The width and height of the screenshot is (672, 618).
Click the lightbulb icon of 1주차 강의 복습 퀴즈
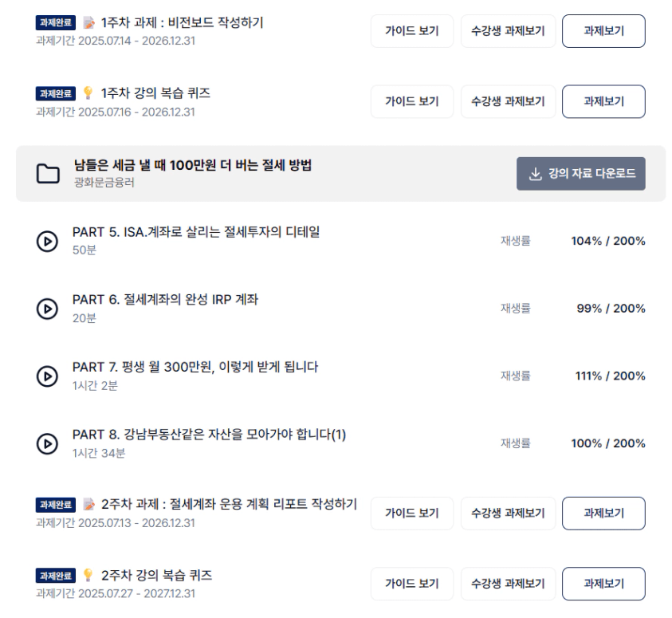click(88, 93)
